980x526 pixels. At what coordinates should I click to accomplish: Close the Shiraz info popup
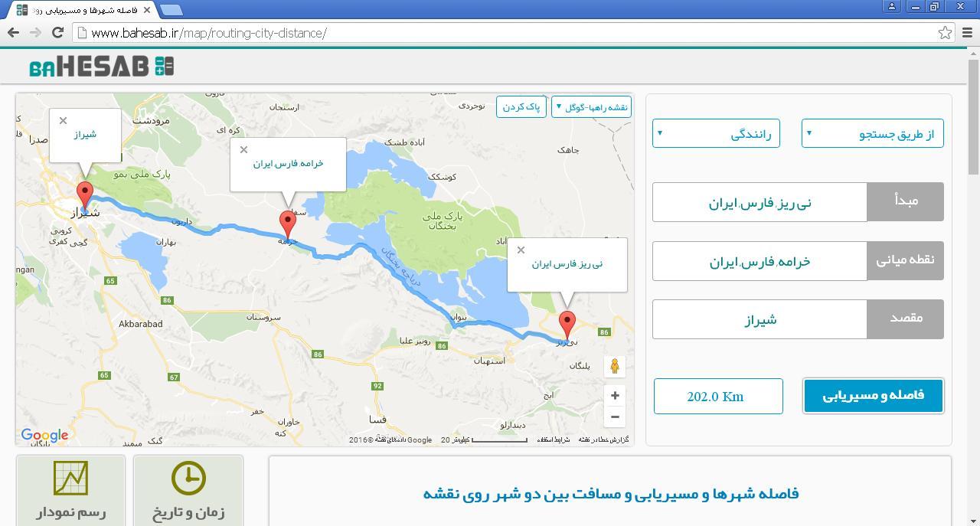coord(64,120)
